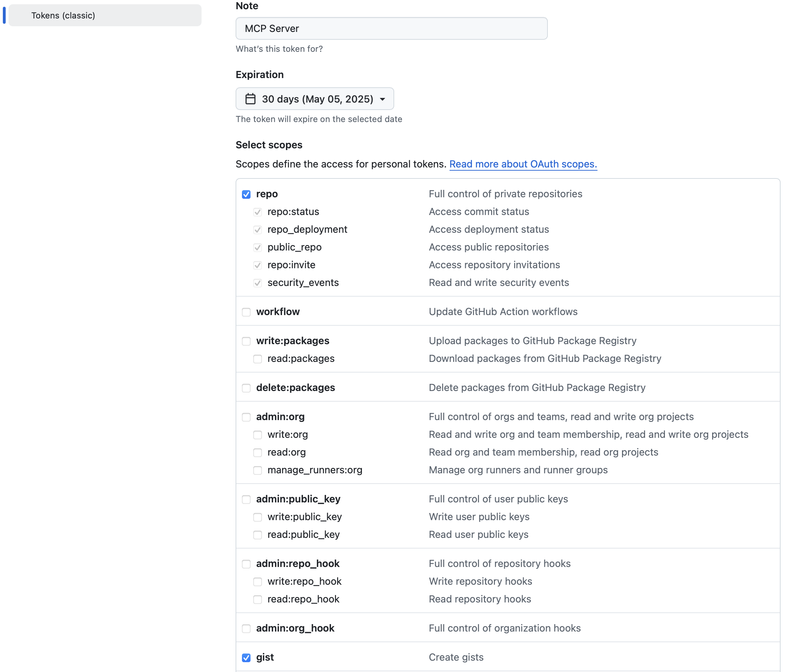The image size is (804, 672).
Task: Enable the admin:org scope
Action: click(x=246, y=417)
